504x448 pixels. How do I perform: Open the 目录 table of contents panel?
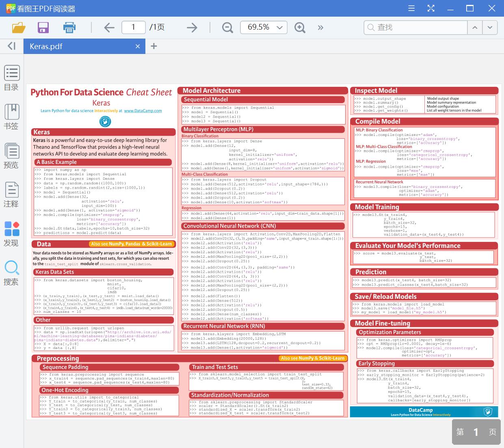pyautogui.click(x=12, y=77)
